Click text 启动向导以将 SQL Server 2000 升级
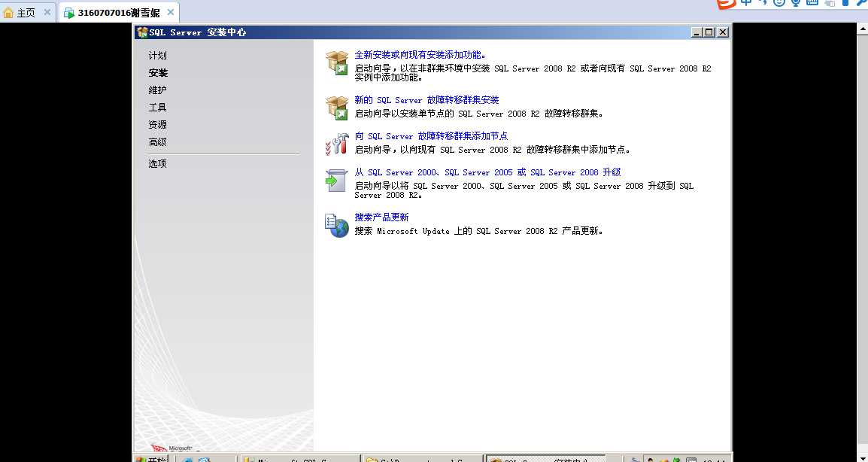Viewport: 868px width, 462px height. click(x=524, y=190)
